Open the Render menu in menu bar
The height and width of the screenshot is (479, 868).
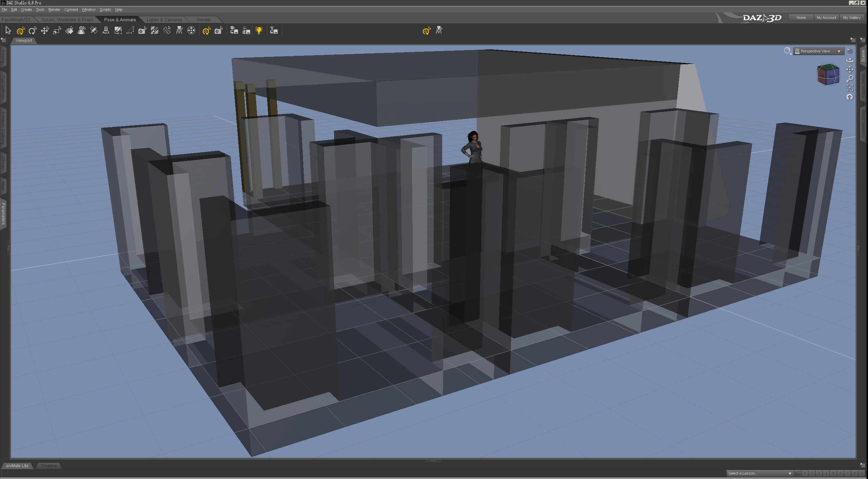click(54, 9)
